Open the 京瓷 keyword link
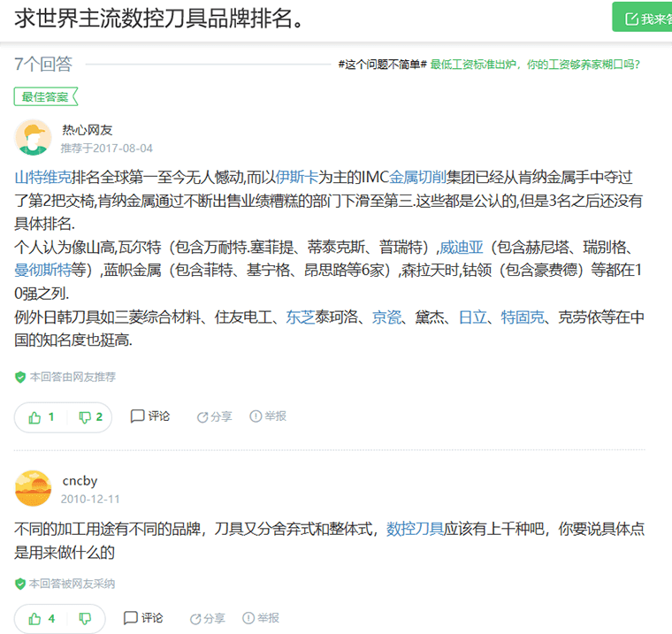Screen dimensions: 672x634 (386, 317)
